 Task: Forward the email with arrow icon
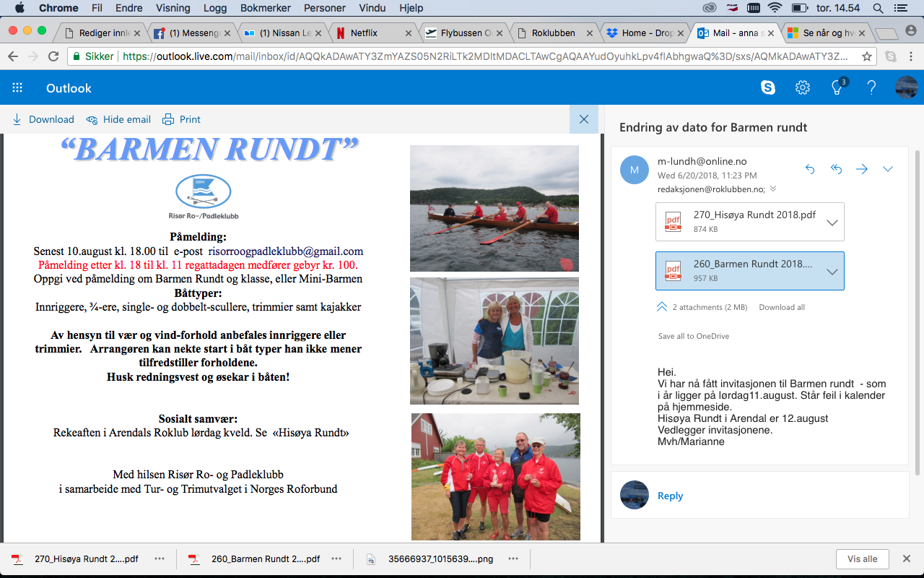(x=862, y=169)
